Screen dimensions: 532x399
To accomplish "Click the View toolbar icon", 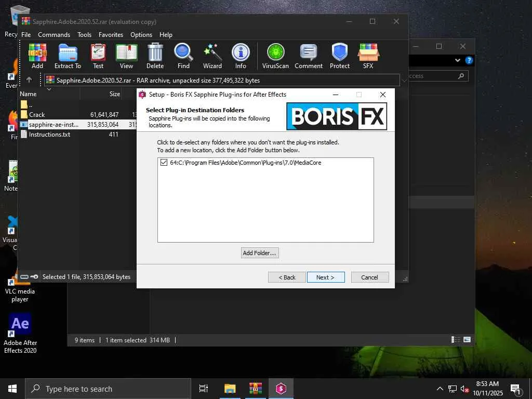I will coord(127,56).
